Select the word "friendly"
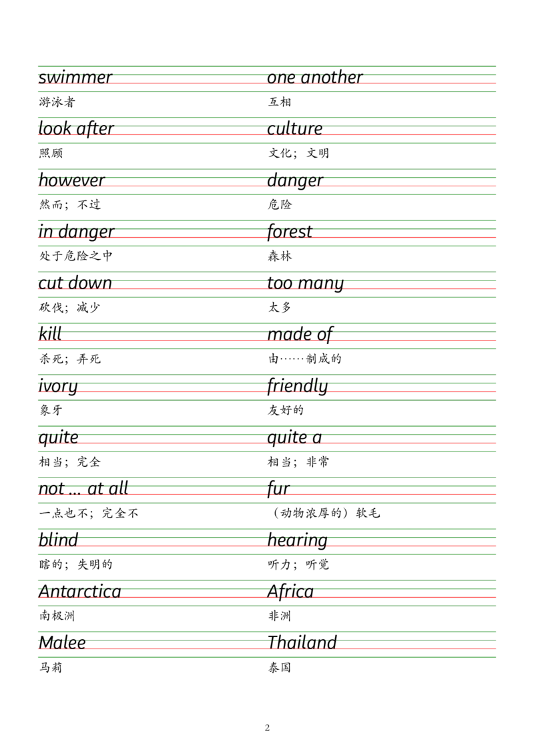The height and width of the screenshot is (756, 534). pyautogui.click(x=297, y=387)
